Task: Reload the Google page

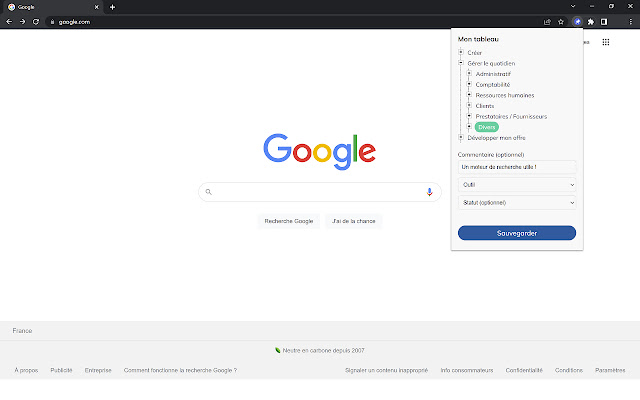Action: click(36, 22)
